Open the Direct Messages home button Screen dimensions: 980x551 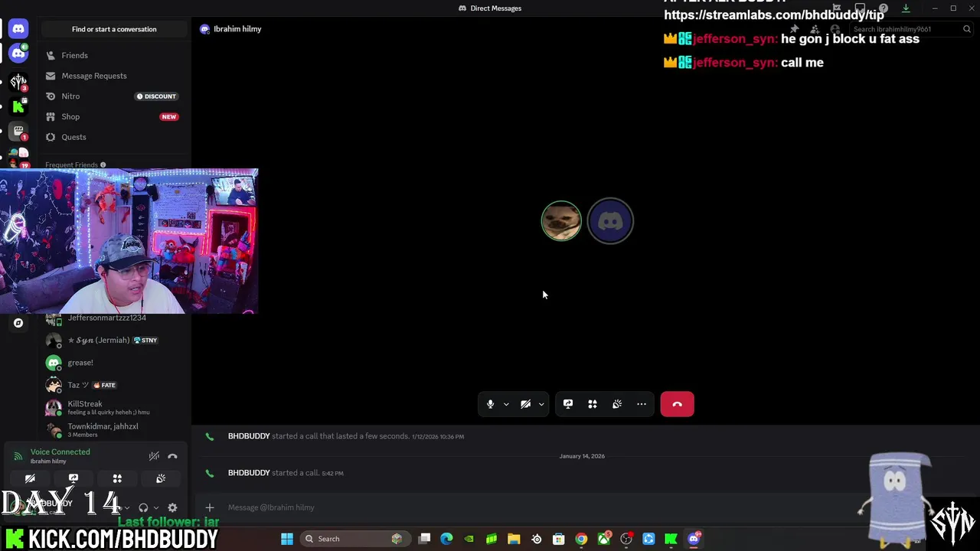pyautogui.click(x=18, y=28)
